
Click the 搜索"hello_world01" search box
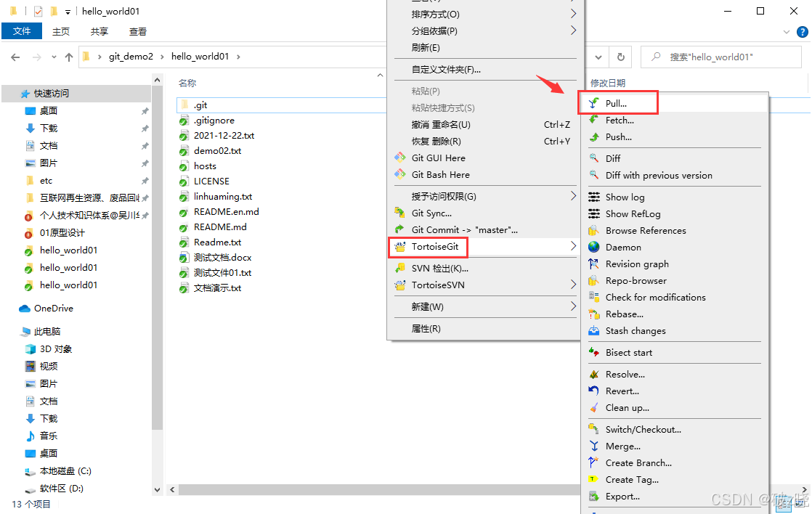pyautogui.click(x=721, y=57)
